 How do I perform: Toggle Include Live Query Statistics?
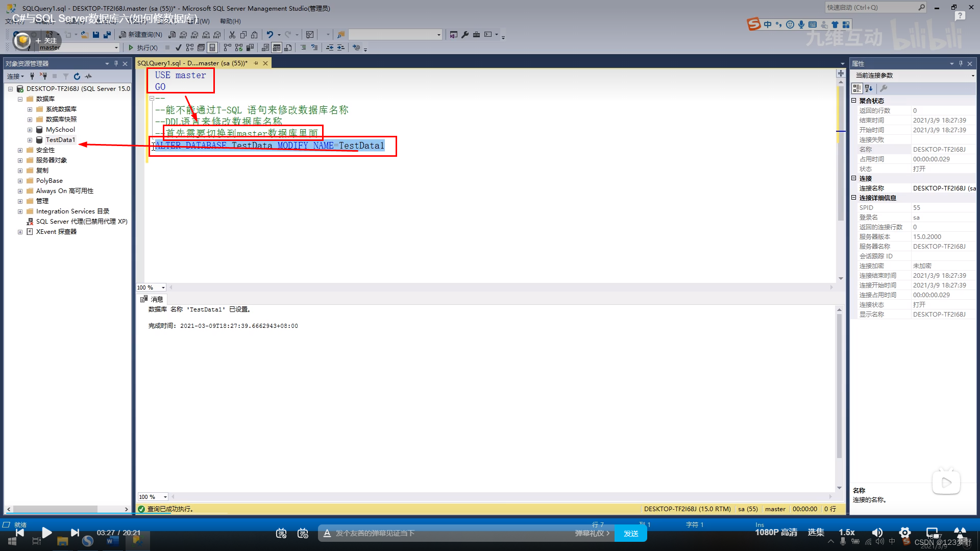(239, 47)
